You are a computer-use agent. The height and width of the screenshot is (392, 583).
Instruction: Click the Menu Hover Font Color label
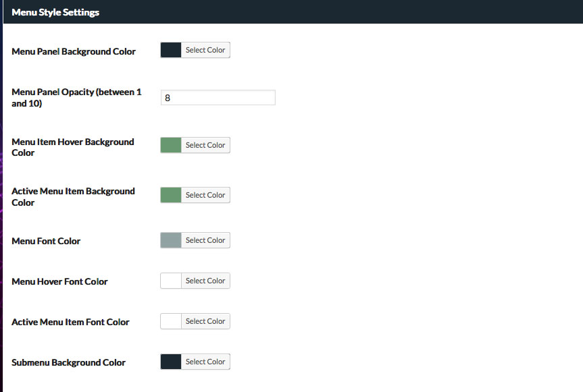point(59,281)
